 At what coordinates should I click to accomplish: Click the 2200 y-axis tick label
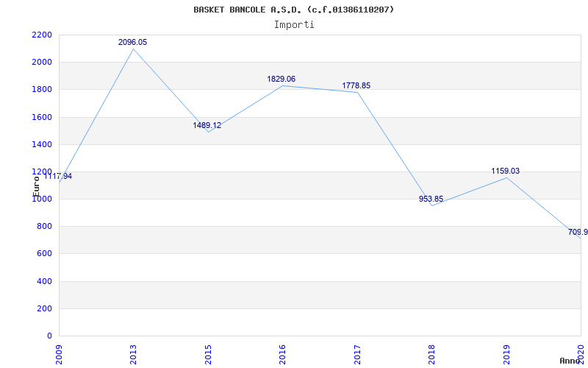tap(43, 35)
